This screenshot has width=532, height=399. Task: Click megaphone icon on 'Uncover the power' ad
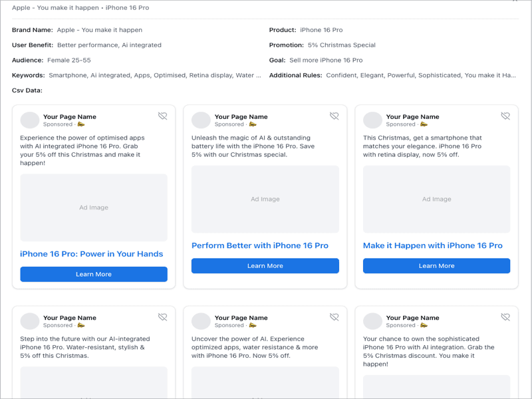253,325
